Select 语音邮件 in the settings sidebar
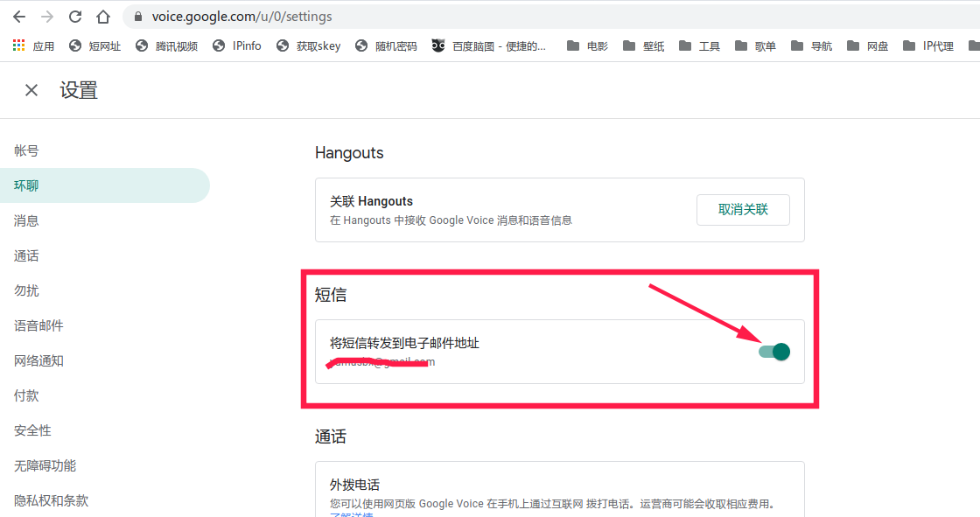This screenshot has height=517, width=980. pyautogui.click(x=38, y=325)
